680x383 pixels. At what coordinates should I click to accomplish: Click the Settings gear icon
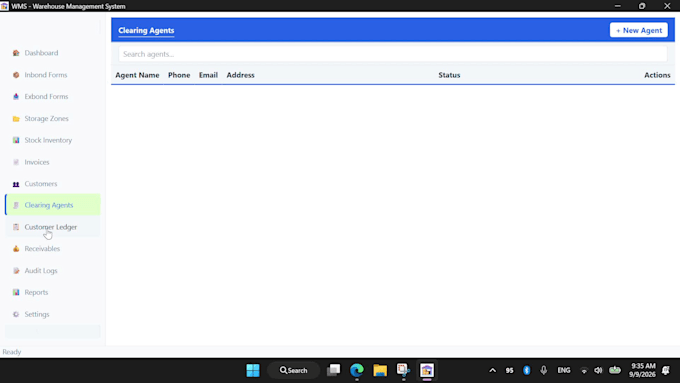coord(16,314)
